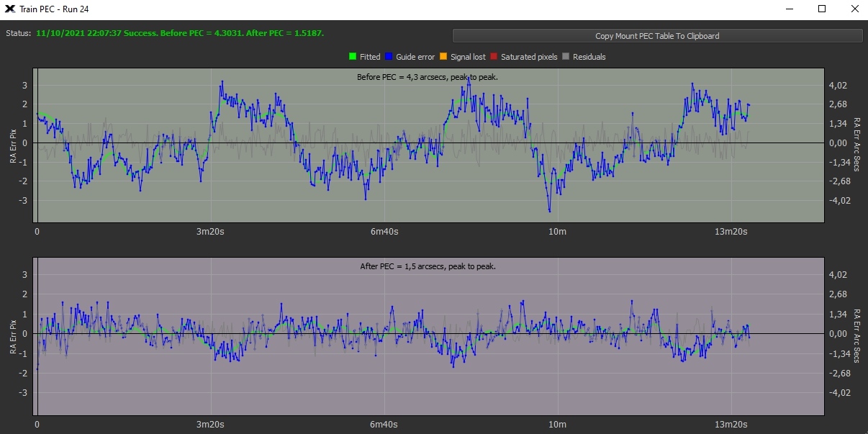Click the '6m40s' tick on bottom chart
The height and width of the screenshot is (434, 868).
(384, 424)
